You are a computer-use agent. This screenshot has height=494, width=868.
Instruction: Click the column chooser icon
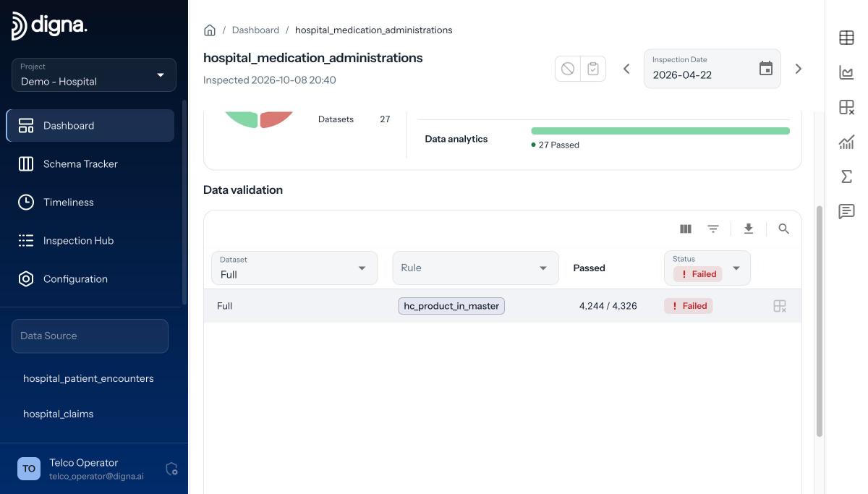tap(686, 229)
